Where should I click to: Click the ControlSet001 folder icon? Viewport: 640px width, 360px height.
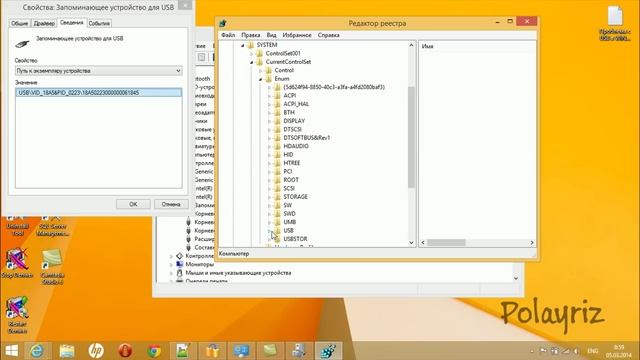tap(260, 53)
